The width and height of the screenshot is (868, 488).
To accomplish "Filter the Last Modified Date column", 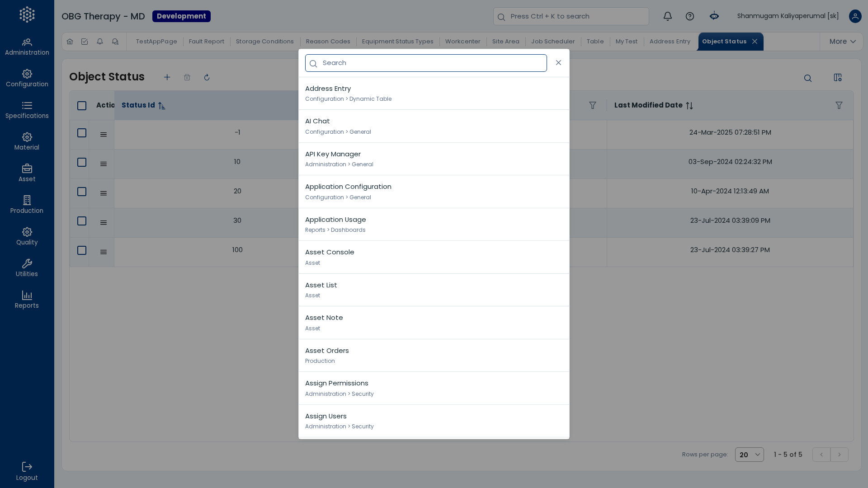I will [x=839, y=105].
